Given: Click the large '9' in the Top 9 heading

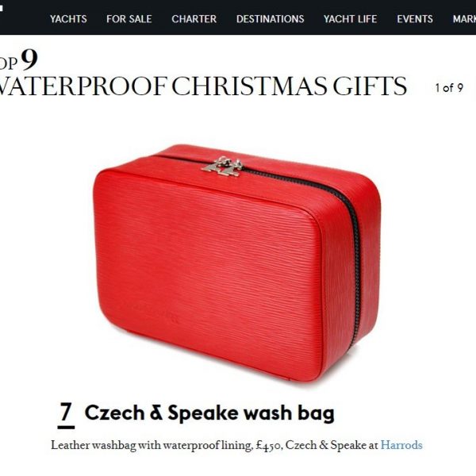Looking at the screenshot, I should coord(30,59).
